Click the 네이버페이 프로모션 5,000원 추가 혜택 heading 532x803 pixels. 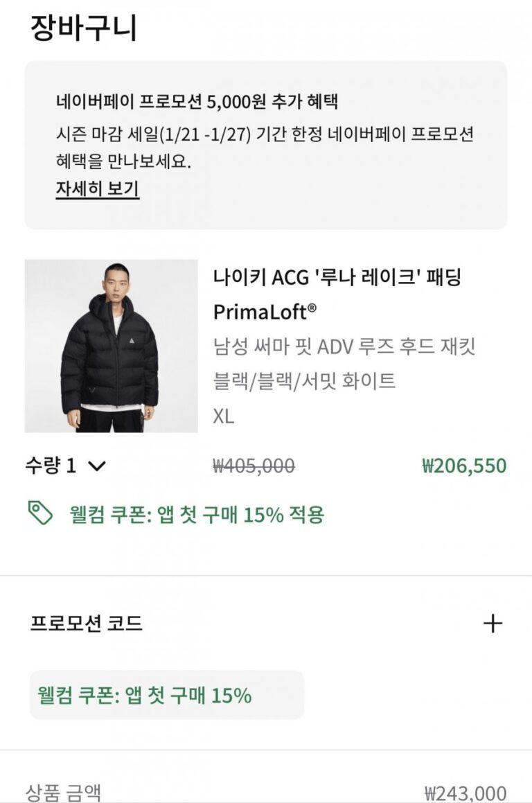(x=197, y=102)
